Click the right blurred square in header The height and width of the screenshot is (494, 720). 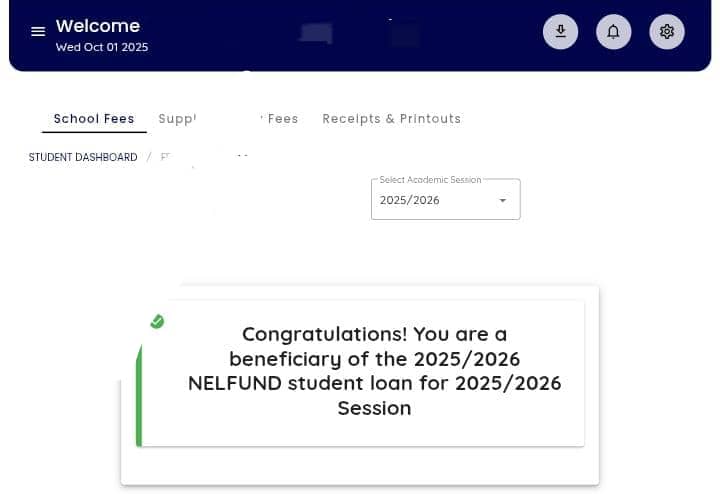405,35
